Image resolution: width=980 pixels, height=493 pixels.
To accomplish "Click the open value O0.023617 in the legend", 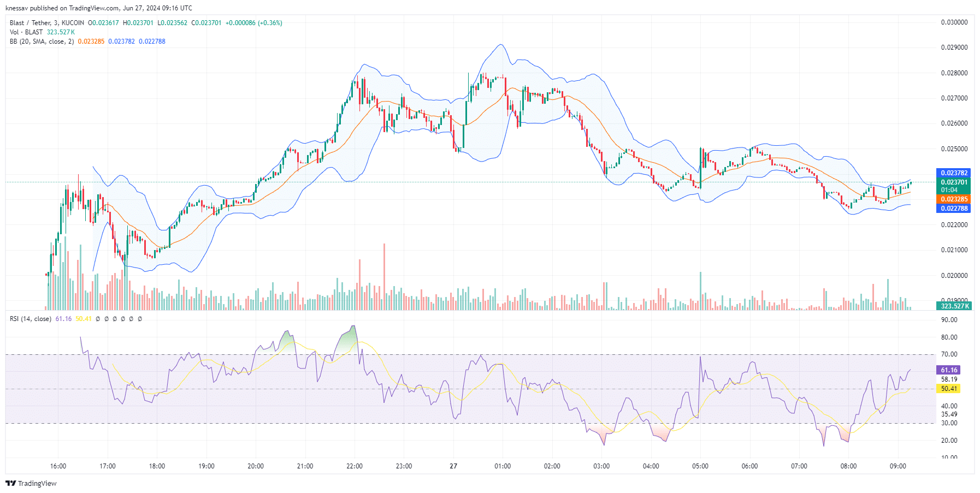I will coord(103,23).
